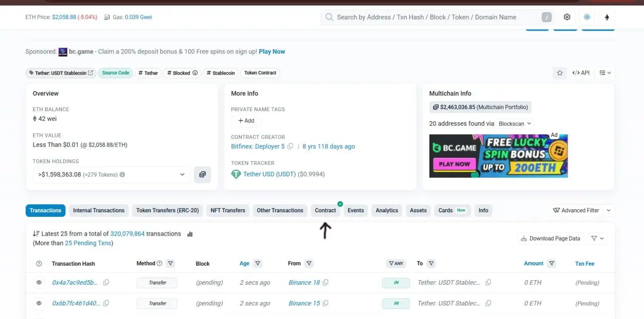Toggle the light/dark theme sun icon
Screen dimensions: 644x319
(587, 17)
